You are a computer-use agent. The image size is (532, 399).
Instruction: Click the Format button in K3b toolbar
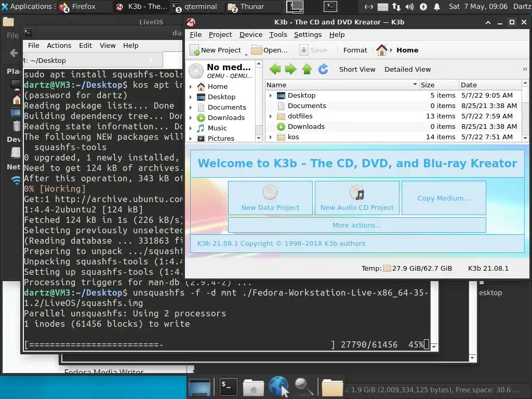tap(355, 50)
